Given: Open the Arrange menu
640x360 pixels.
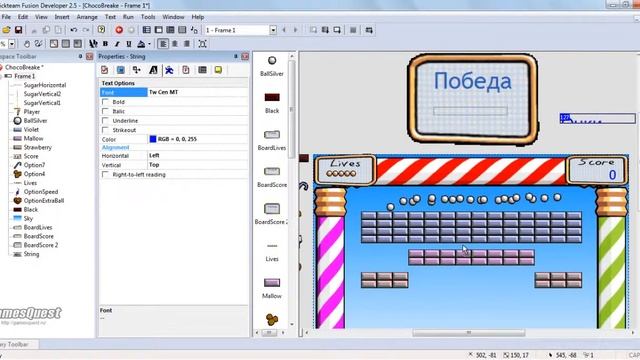Looking at the screenshot, I should point(87,17).
